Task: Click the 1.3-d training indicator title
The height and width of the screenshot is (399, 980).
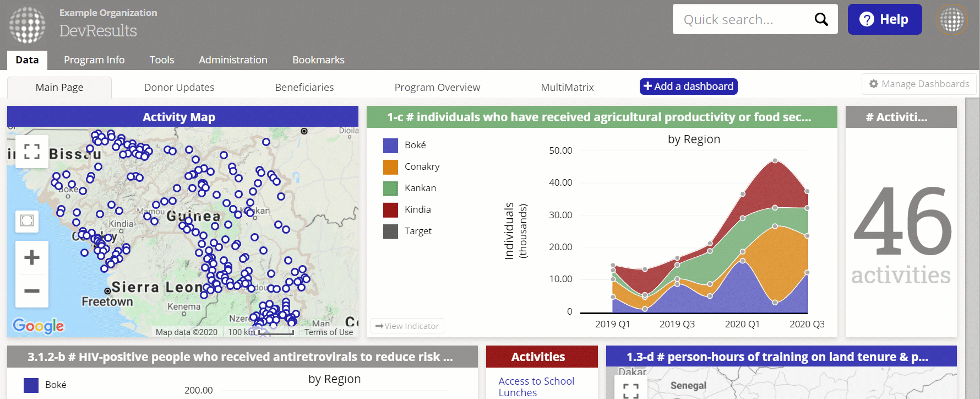Action: (x=777, y=357)
